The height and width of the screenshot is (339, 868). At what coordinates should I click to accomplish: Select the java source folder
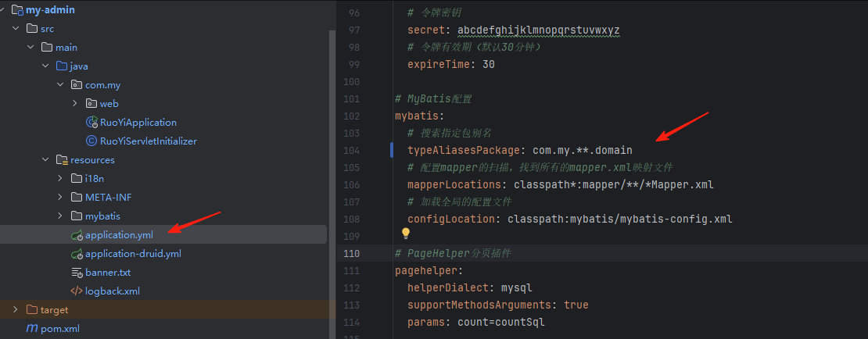click(77, 66)
